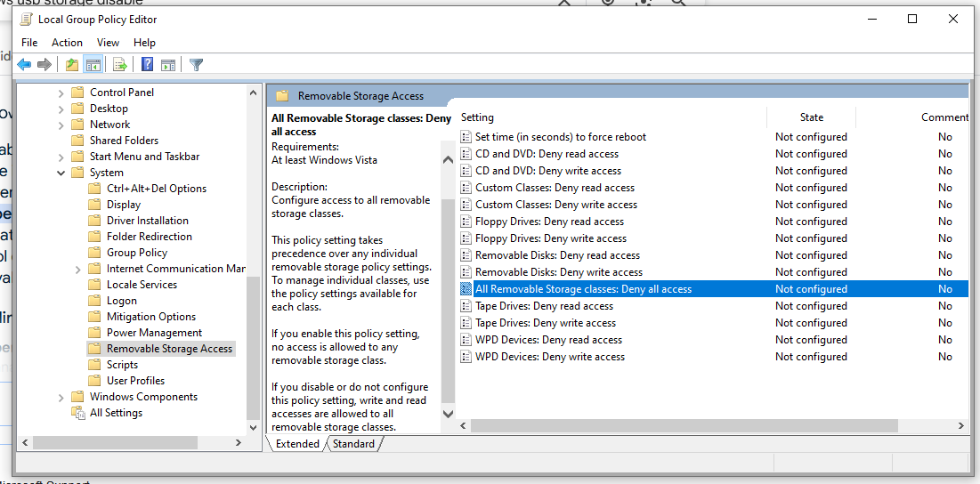The width and height of the screenshot is (980, 484).
Task: Sort by the State column header
Action: coord(811,117)
